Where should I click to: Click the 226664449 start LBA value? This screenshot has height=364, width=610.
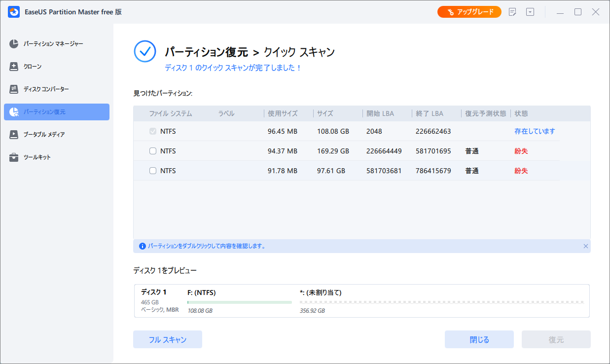[x=385, y=151]
